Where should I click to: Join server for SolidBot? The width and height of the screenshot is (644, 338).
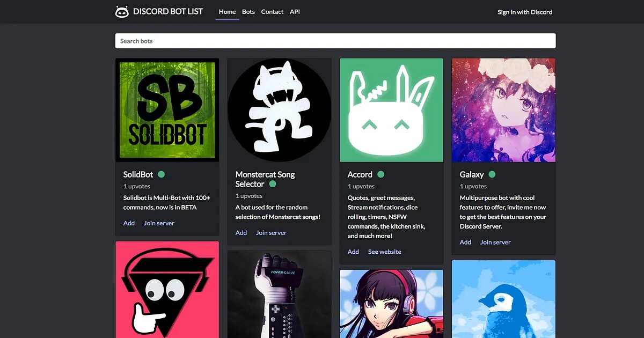coord(159,223)
